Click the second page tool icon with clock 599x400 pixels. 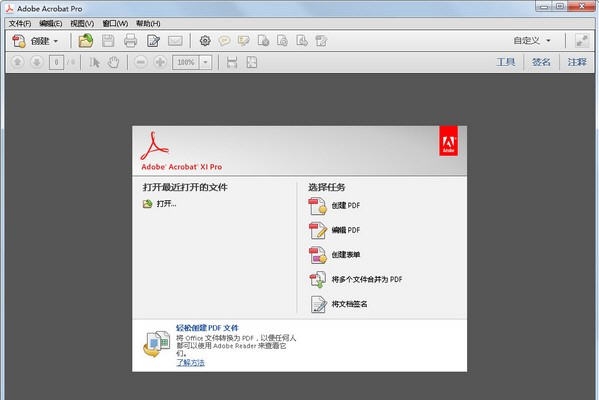(282, 41)
